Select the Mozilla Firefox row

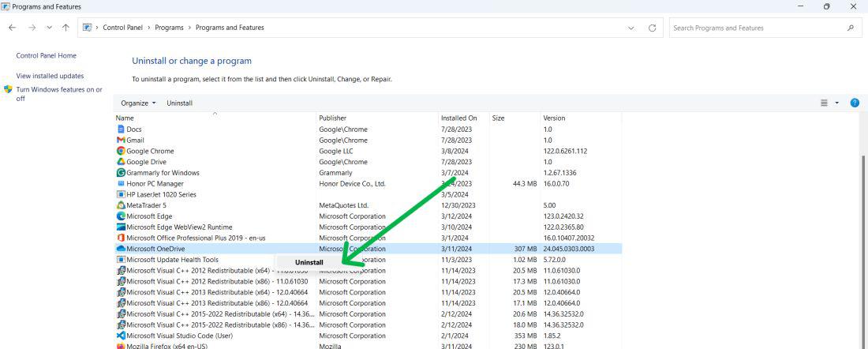coord(368,346)
